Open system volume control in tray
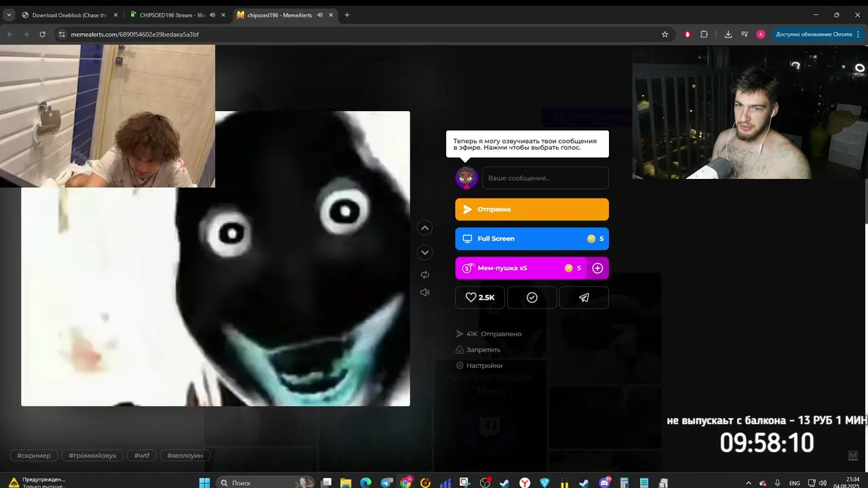Image resolution: width=868 pixels, height=488 pixels. click(x=823, y=483)
